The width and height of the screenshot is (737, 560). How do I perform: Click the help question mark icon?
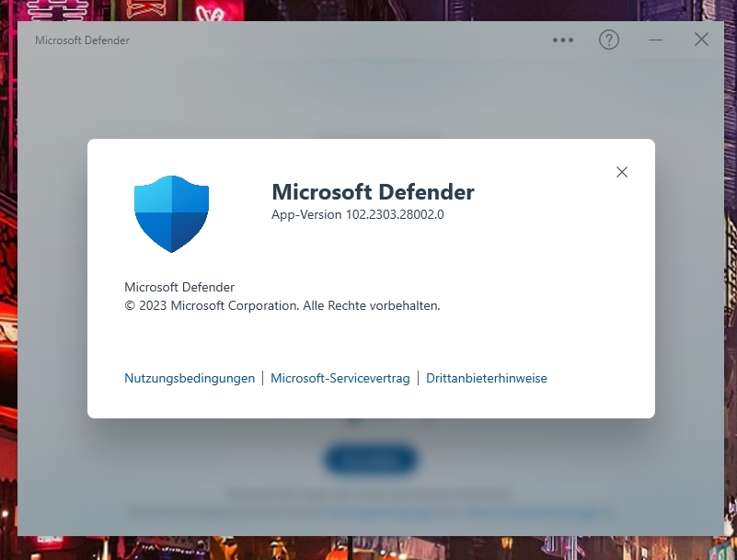pos(609,40)
